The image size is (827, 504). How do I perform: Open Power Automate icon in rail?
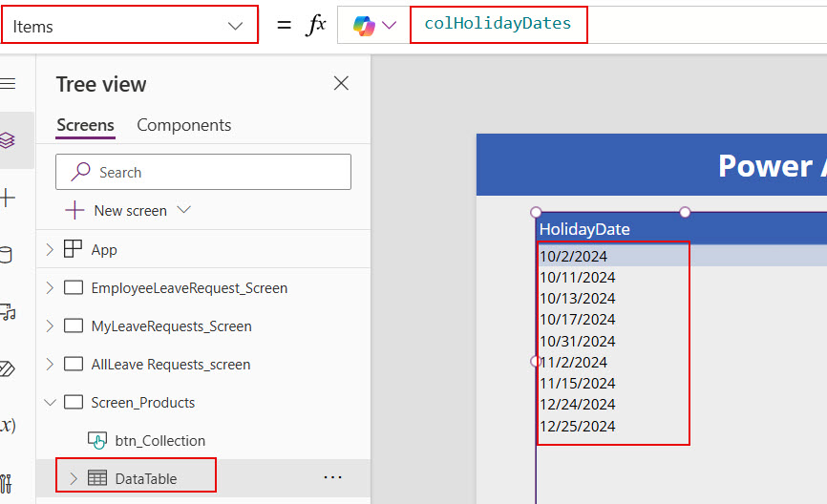[x=8, y=368]
